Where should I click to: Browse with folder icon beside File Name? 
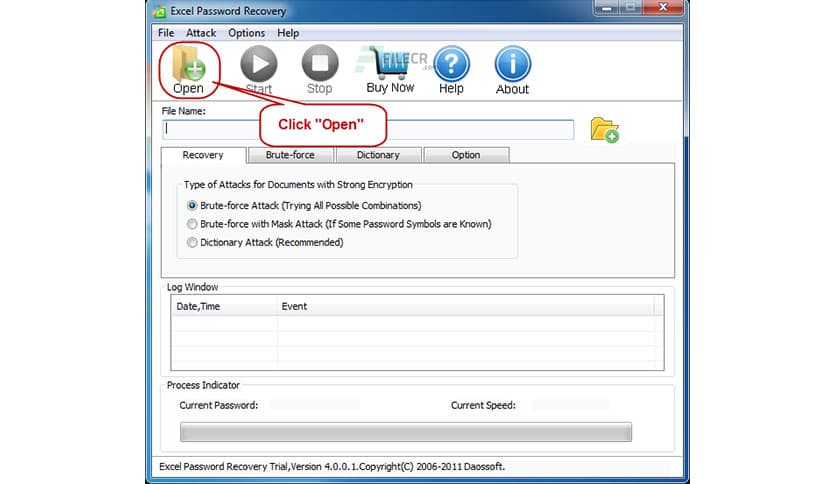pyautogui.click(x=604, y=130)
